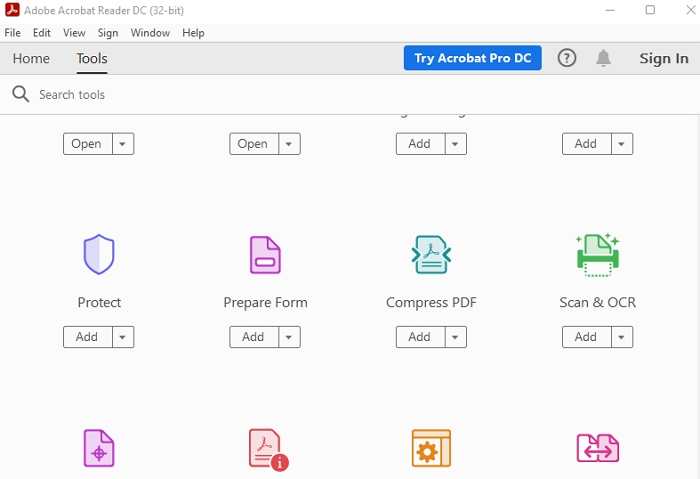Open the Prepare Form tool icon
The image size is (700, 479).
tap(265, 254)
